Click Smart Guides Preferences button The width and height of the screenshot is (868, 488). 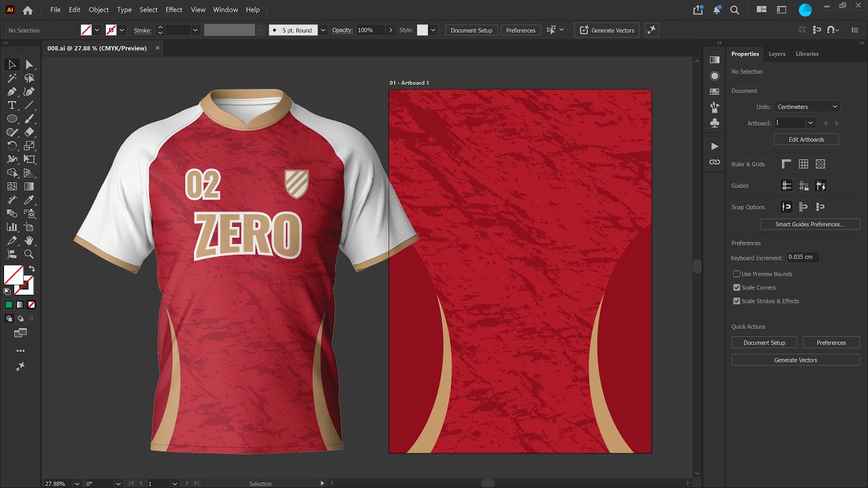(809, 224)
